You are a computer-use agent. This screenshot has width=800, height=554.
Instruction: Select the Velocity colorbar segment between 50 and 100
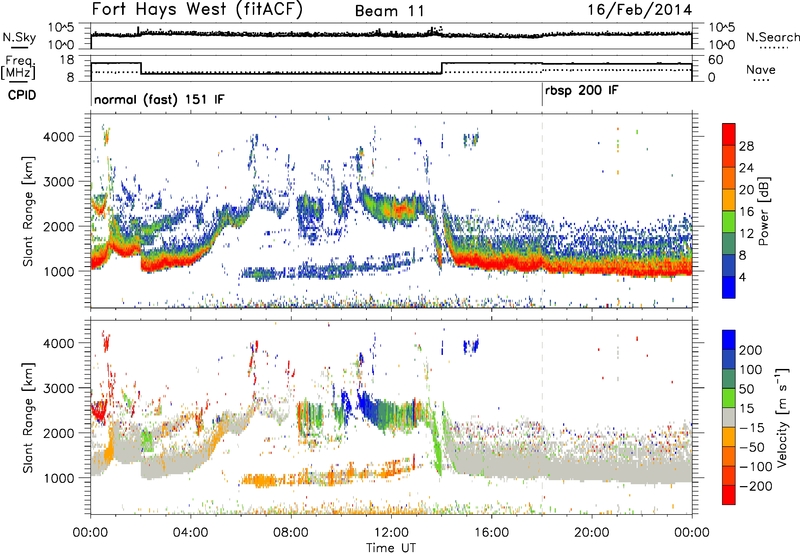pos(729,379)
